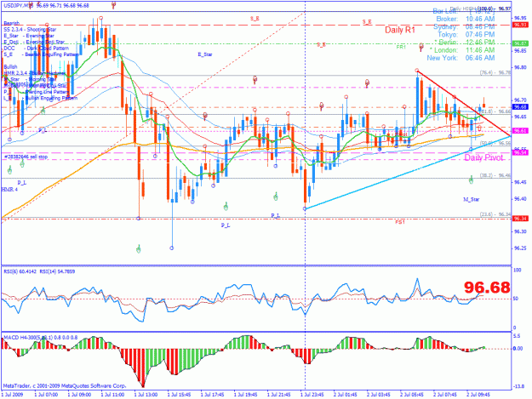Click the 1 Jul 11:00 time axis label

112,395
